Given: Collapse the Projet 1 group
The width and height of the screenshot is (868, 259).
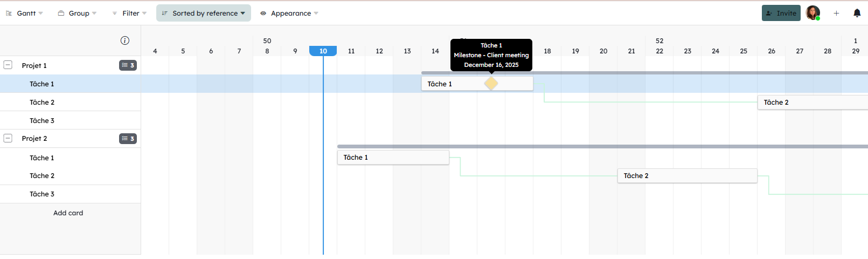Looking at the screenshot, I should (8, 65).
